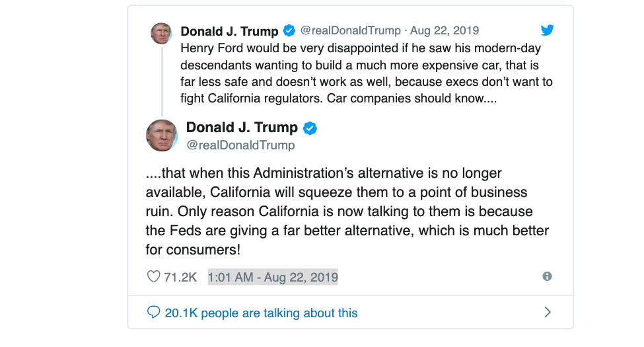Open the tweet info icon
Screen dimensions: 644x347
coord(547,277)
